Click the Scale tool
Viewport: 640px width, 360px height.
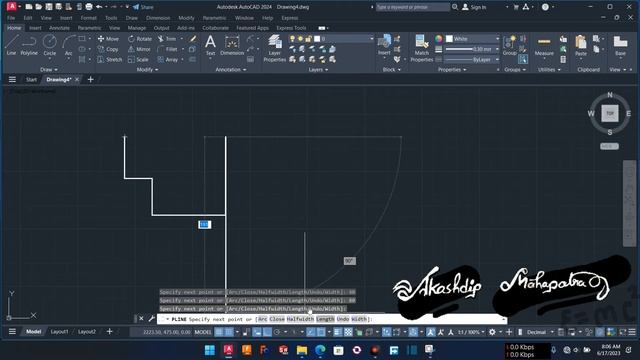coord(138,59)
